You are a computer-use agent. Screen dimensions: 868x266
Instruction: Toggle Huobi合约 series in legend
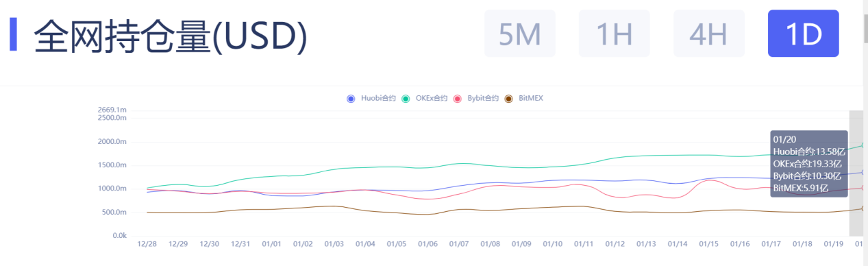point(371,99)
